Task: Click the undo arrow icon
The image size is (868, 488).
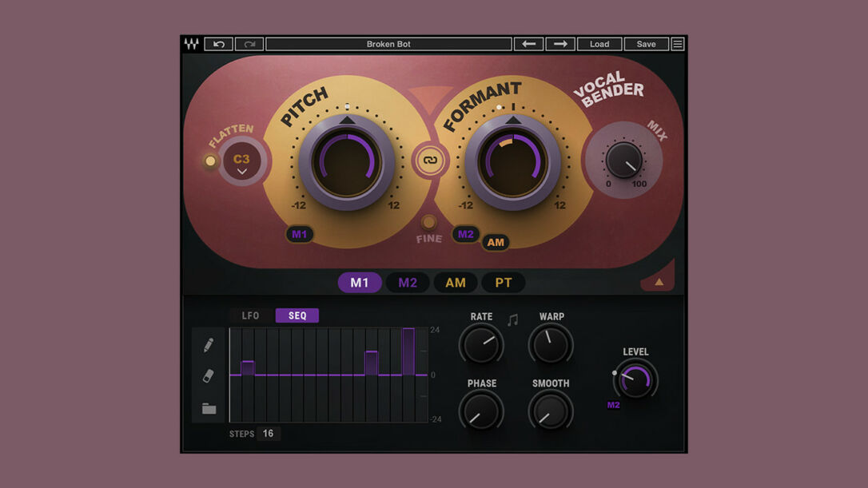Action: (217, 44)
